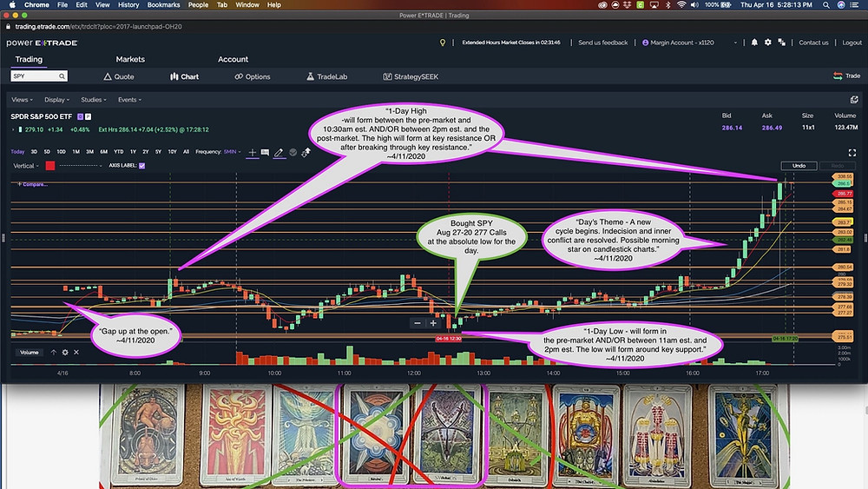
Task: Open the dashed line style dropdown
Action: [81, 166]
